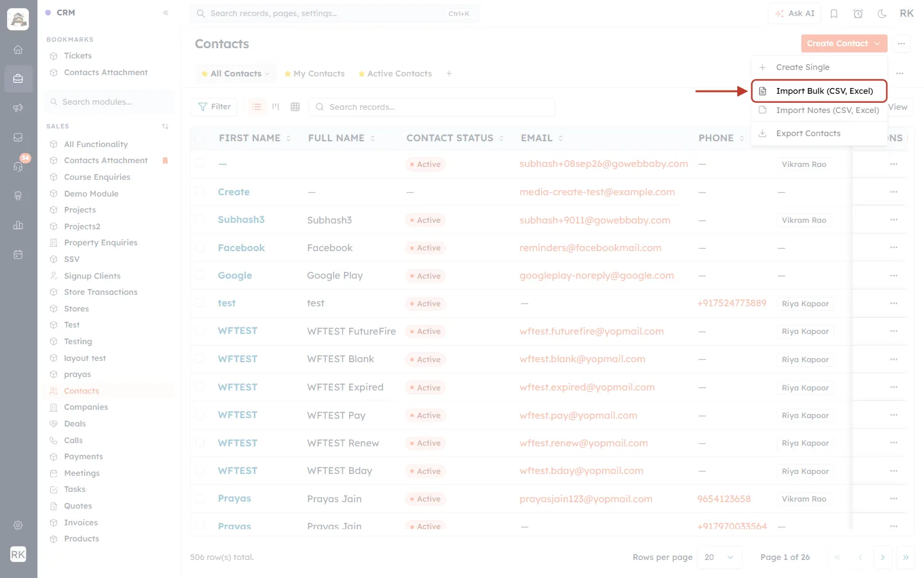Image resolution: width=924 pixels, height=578 pixels.
Task: Open the calendar icon in left rail
Action: (18, 254)
